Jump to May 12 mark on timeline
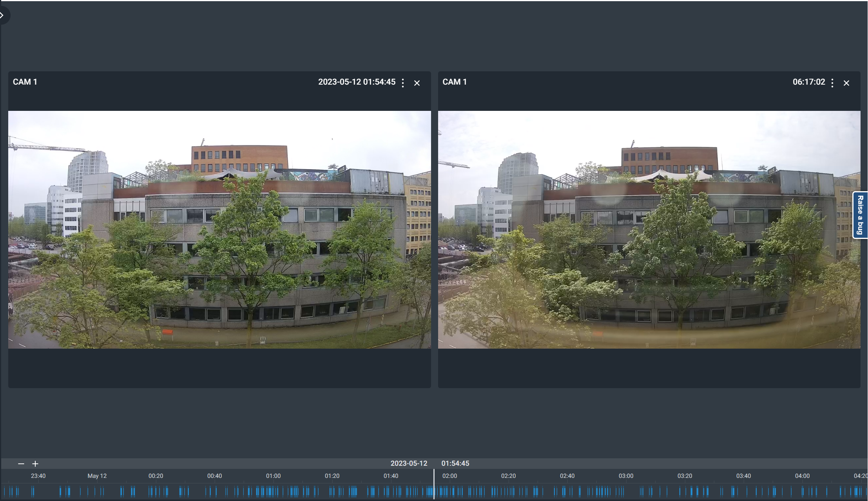This screenshot has width=868, height=501. (x=97, y=476)
